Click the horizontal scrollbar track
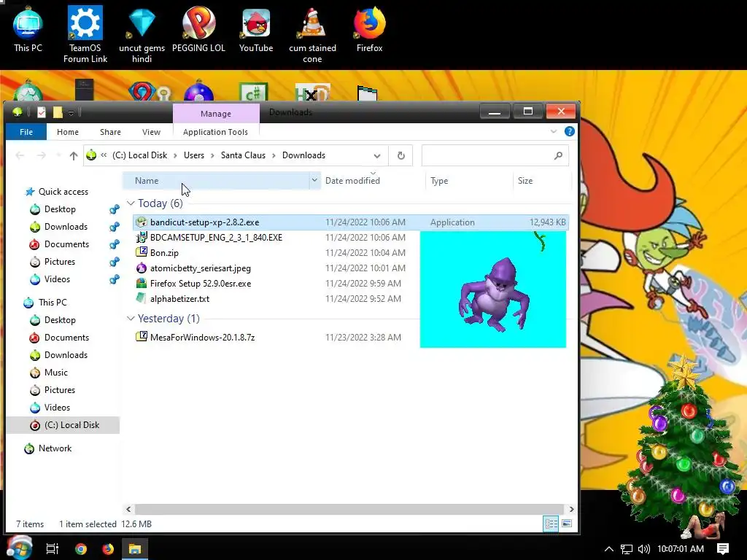Image resolution: width=747 pixels, height=560 pixels. tap(349, 509)
